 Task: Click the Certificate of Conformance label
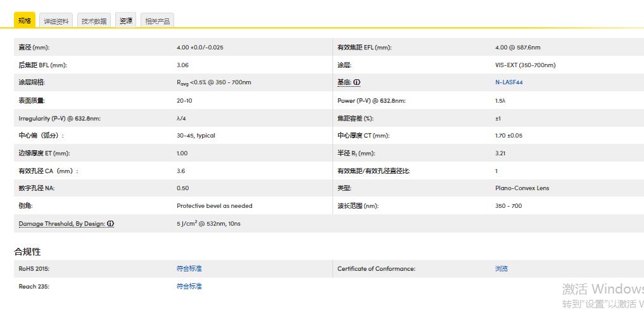[376, 269]
